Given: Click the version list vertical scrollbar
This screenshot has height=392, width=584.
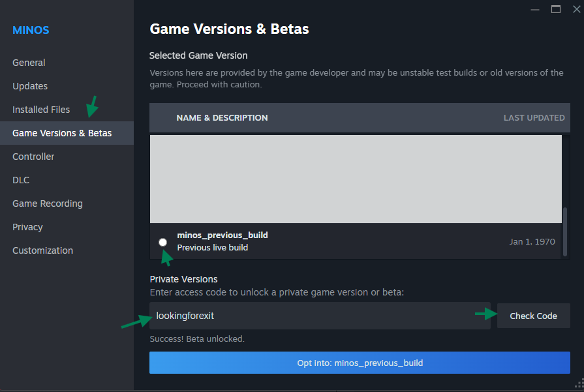Looking at the screenshot, I should coord(566,232).
